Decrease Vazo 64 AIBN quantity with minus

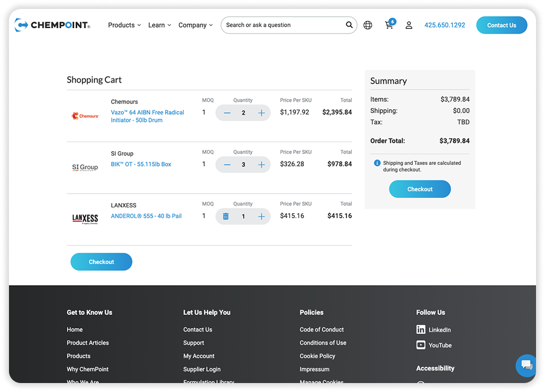coord(227,113)
